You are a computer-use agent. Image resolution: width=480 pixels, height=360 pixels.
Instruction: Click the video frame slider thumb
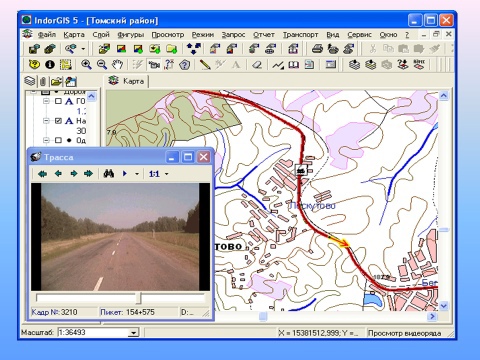[139, 298]
